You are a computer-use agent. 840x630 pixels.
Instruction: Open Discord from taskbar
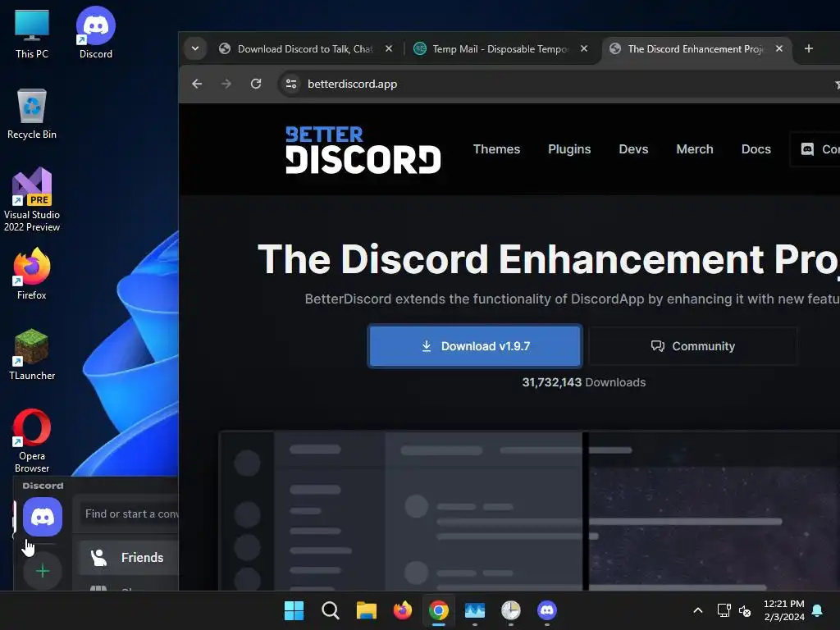click(547, 610)
